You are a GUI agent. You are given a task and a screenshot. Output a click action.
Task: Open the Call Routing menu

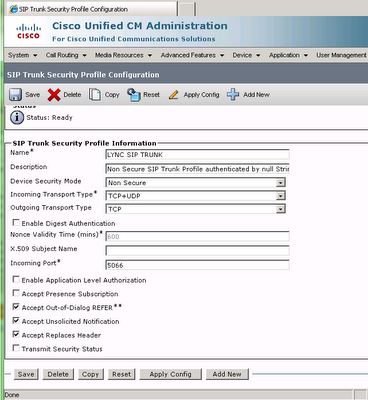(x=66, y=55)
